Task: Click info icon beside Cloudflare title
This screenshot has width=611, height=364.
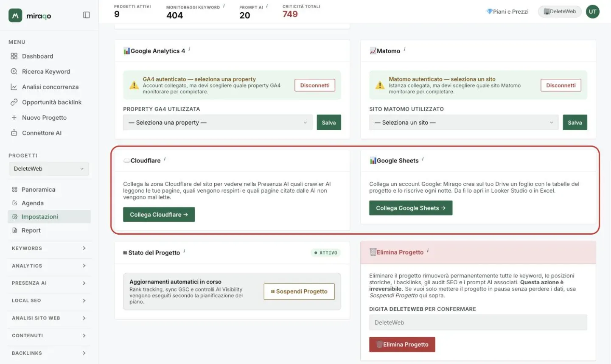Action: (165, 159)
